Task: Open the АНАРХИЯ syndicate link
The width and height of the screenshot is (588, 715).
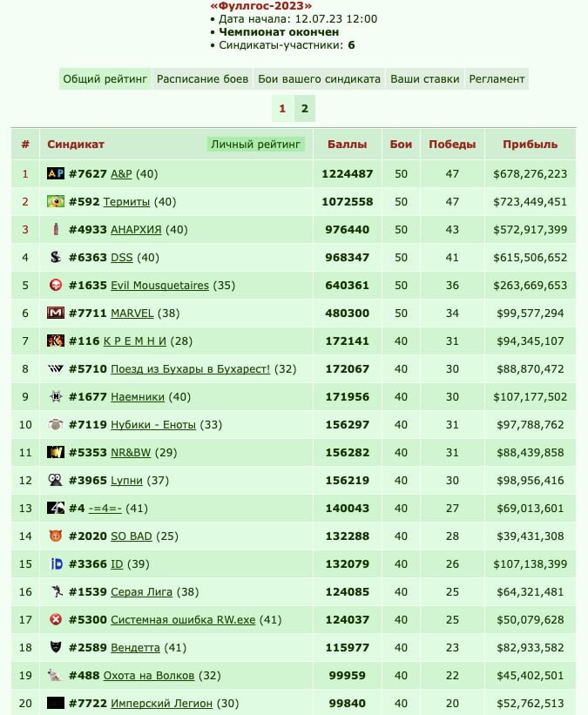Action: click(x=136, y=229)
